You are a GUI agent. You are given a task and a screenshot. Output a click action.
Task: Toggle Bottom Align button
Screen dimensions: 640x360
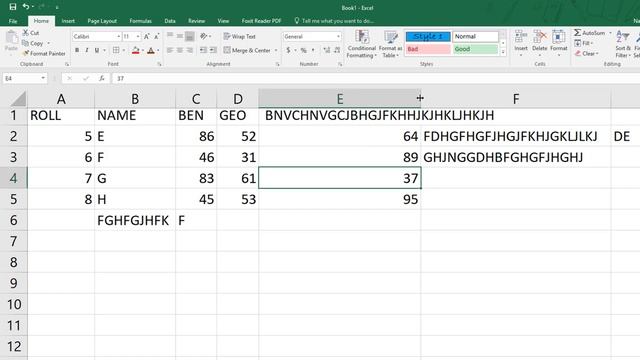tap(189, 36)
